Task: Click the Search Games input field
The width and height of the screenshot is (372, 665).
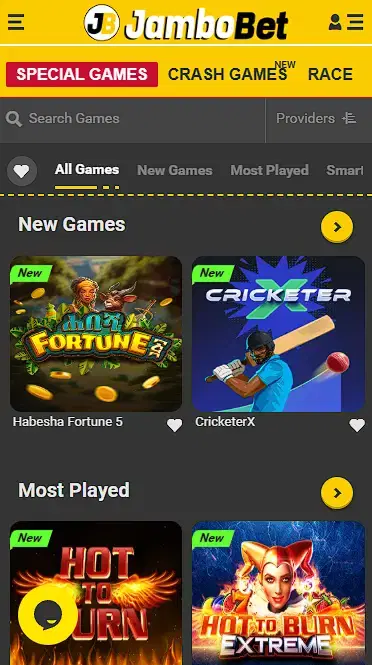Action: coord(132,120)
